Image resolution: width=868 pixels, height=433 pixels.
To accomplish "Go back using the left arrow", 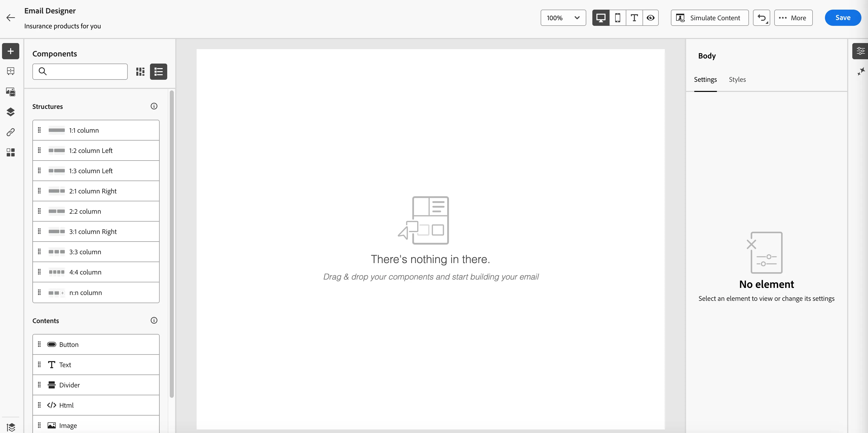I will (11, 17).
